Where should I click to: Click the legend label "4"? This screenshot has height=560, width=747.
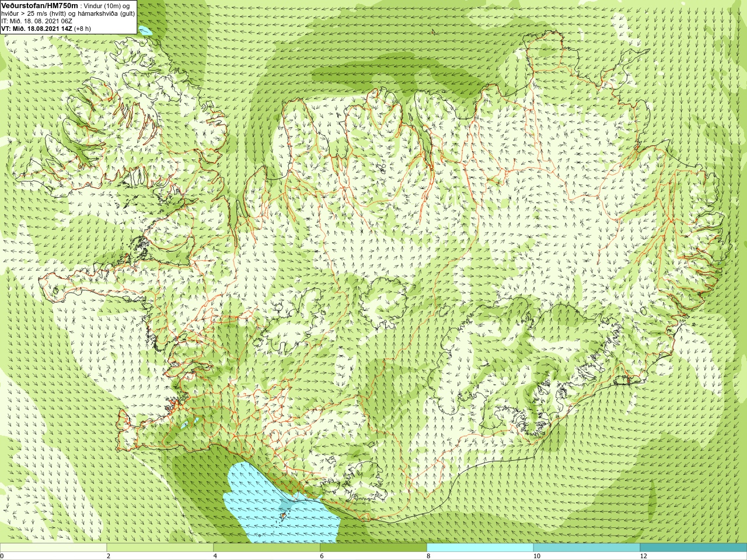point(215,556)
